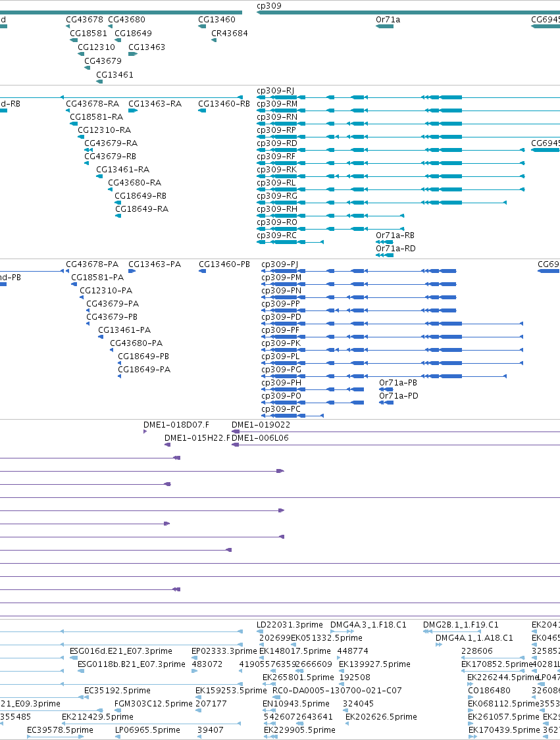Click BAC clone DME1-006L06 label
Viewport: 560px width, 740px height.
(260, 438)
